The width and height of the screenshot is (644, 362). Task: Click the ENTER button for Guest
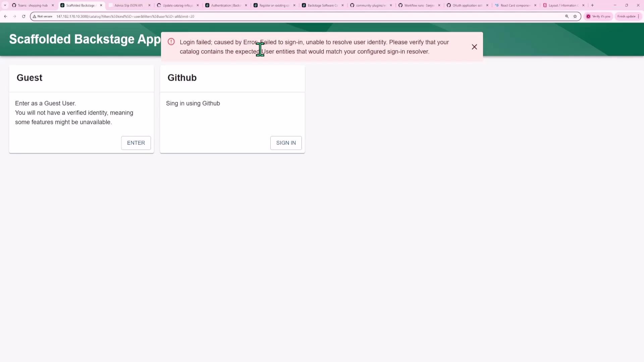click(136, 143)
